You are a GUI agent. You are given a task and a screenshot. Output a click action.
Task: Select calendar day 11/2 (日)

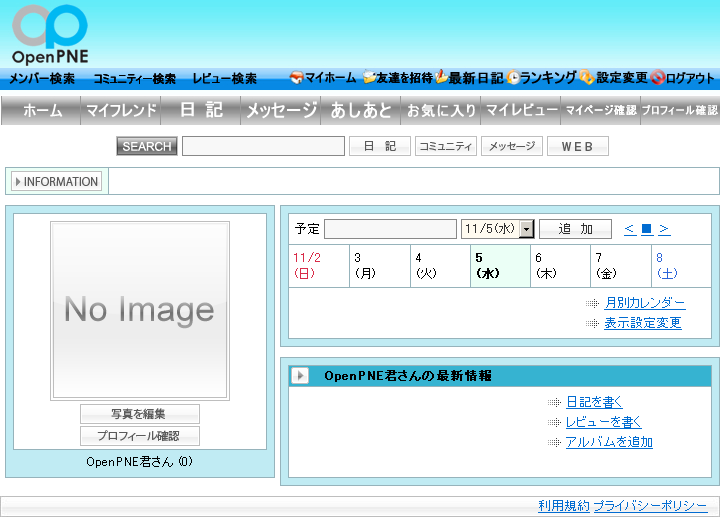tap(319, 266)
